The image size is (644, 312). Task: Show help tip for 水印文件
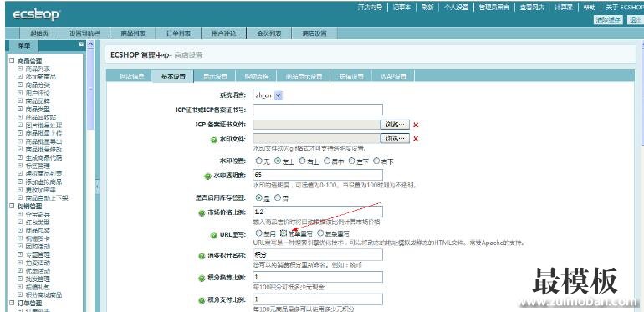click(213, 140)
